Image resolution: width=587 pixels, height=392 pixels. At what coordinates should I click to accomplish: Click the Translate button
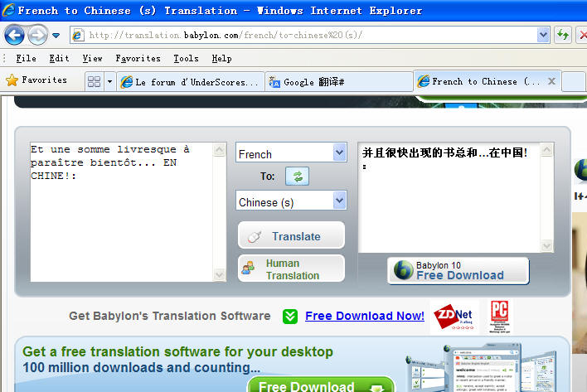(x=291, y=235)
